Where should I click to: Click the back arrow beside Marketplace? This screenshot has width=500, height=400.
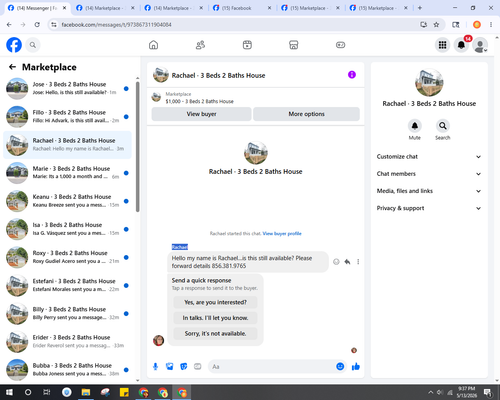[12, 67]
